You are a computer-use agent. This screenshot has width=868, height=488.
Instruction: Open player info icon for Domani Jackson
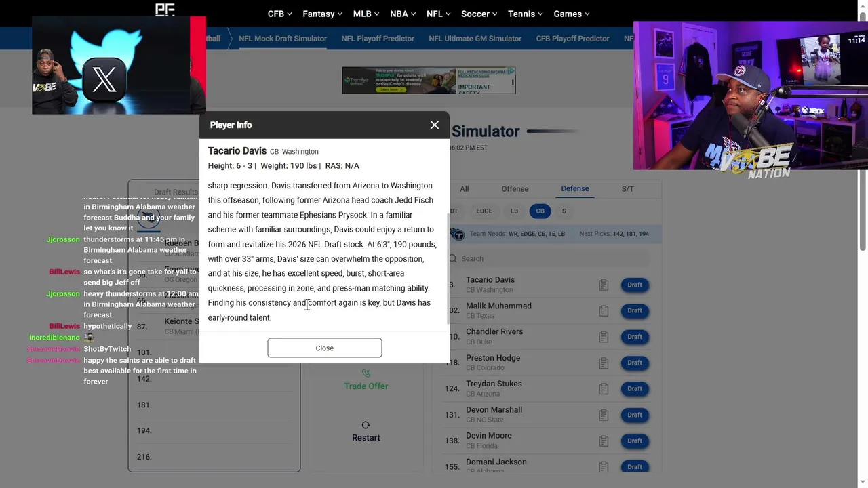coord(604,466)
